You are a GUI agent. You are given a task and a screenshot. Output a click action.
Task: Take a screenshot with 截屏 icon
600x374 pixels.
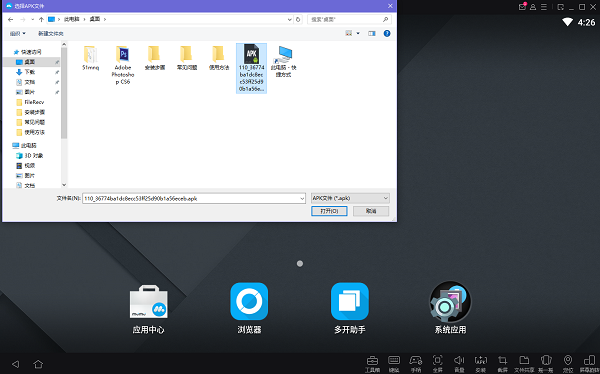pyautogui.click(x=502, y=363)
